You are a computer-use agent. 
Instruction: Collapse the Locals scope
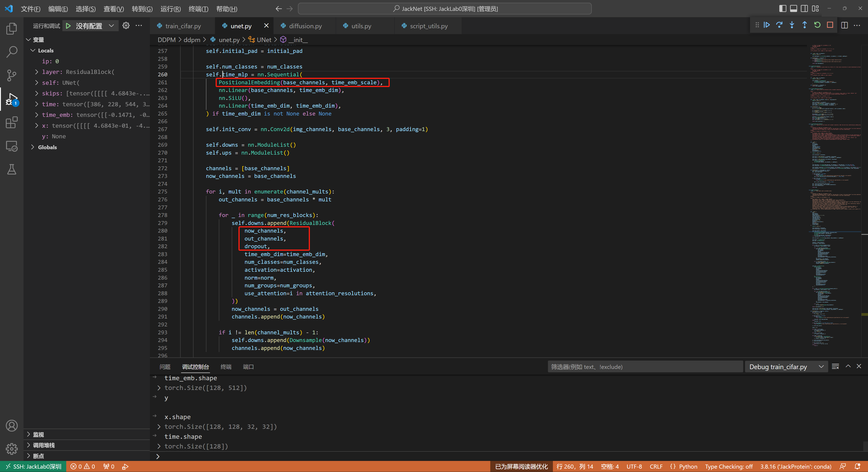33,51
